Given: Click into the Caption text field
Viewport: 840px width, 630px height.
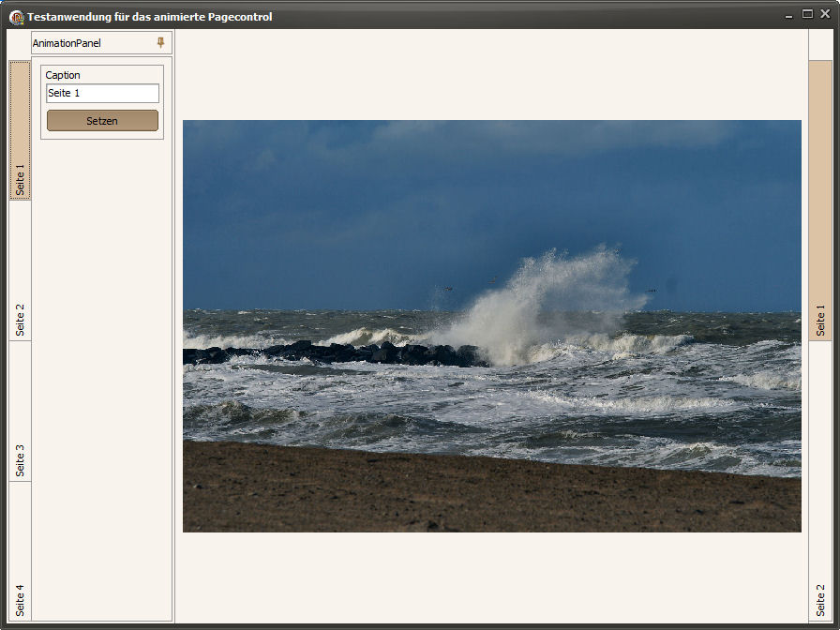Looking at the screenshot, I should [102, 94].
